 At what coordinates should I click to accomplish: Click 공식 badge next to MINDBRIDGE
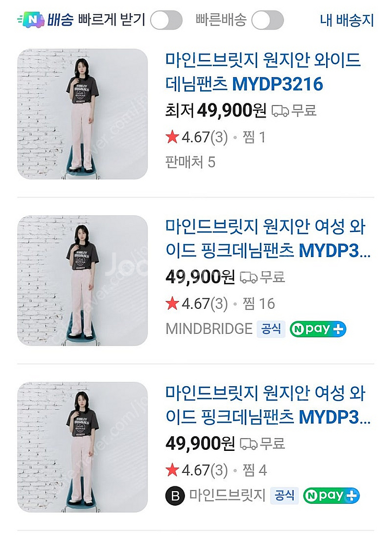(x=271, y=329)
